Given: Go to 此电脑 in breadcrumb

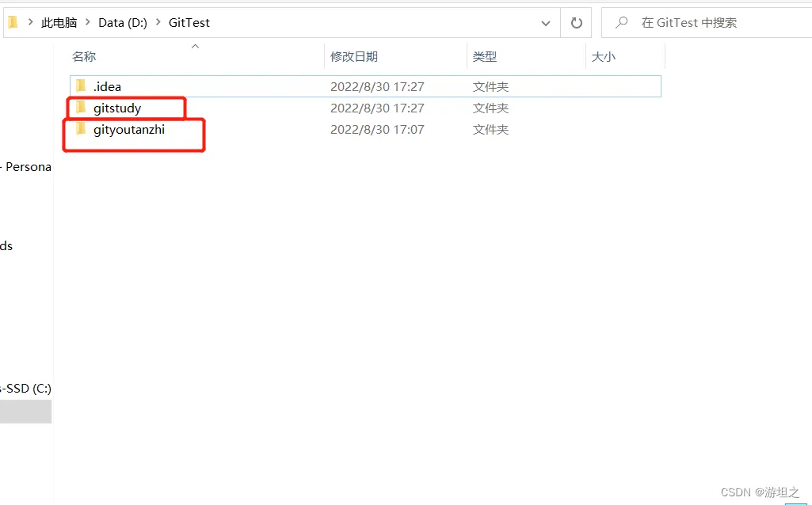Looking at the screenshot, I should pos(59,22).
